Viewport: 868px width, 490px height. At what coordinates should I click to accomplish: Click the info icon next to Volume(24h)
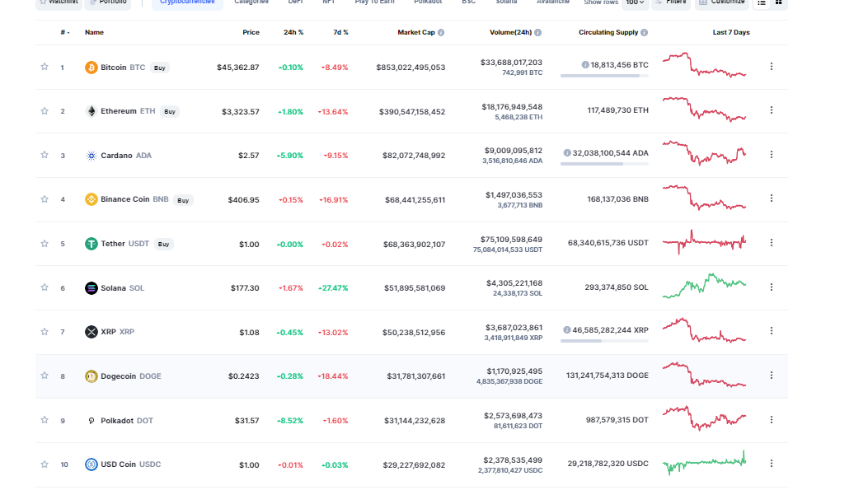point(538,33)
